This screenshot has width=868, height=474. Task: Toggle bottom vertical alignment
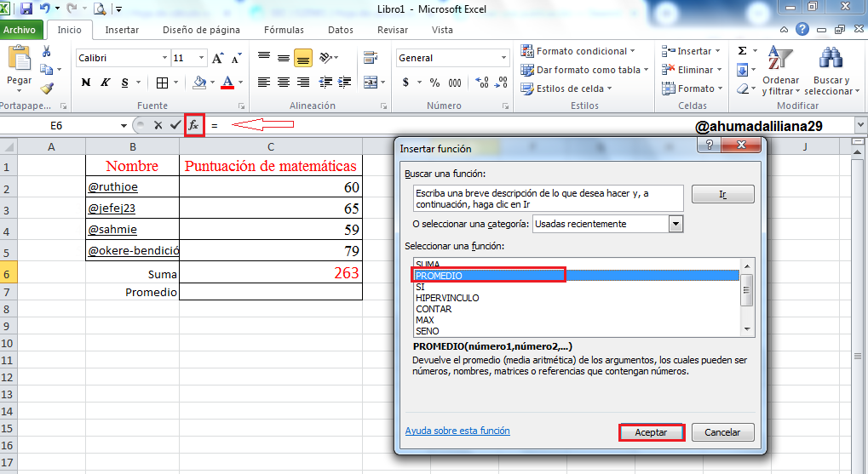click(302, 58)
